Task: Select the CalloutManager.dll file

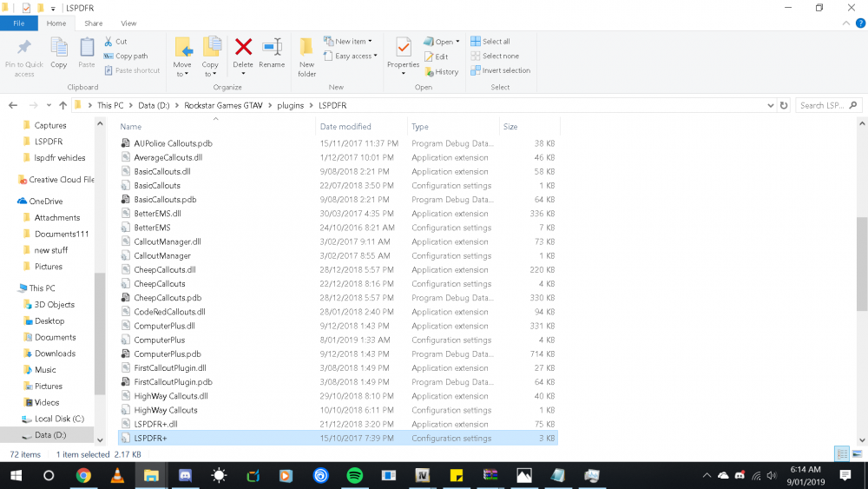Action: click(168, 242)
